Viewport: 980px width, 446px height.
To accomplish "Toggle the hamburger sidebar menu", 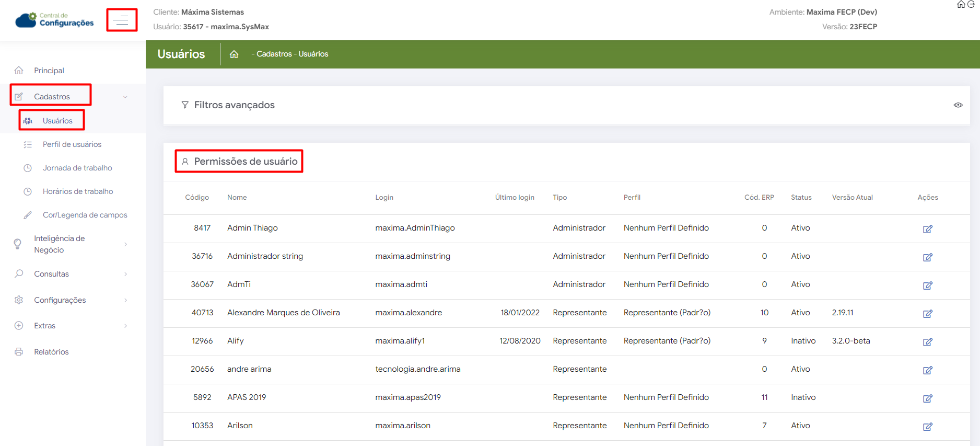I will click(x=122, y=20).
